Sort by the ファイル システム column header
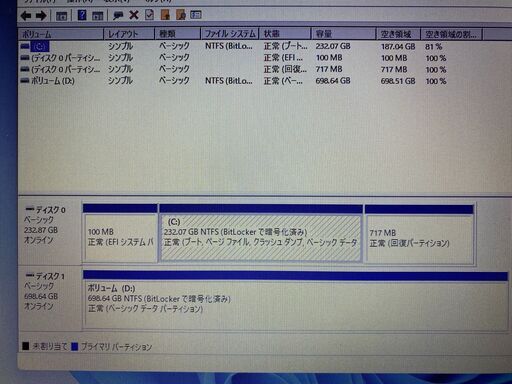This screenshot has height=384, width=512. point(230,34)
